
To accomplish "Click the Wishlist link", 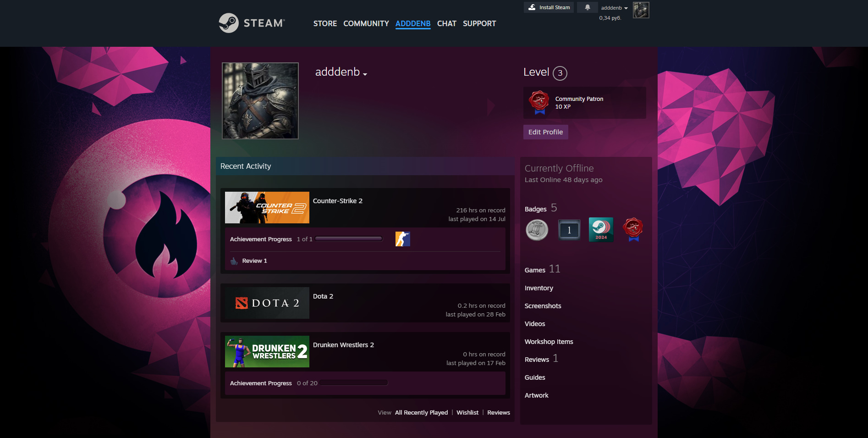I will point(467,413).
